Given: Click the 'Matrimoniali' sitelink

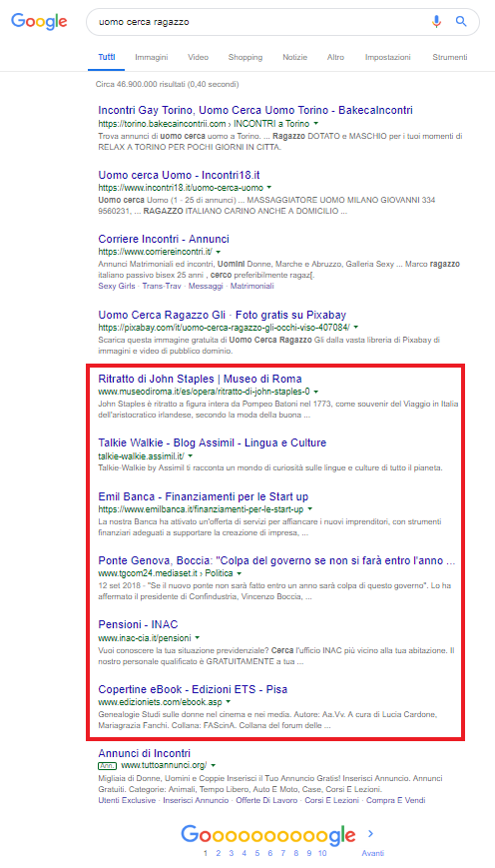Looking at the screenshot, I should coord(251,287).
